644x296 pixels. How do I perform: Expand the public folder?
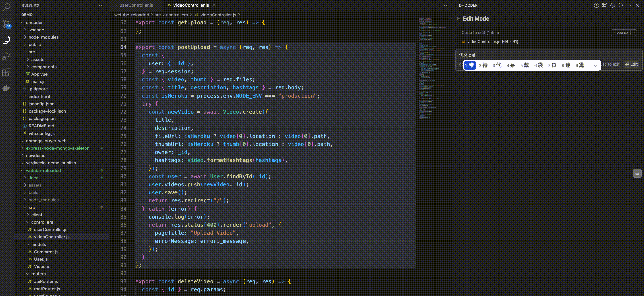25,44
